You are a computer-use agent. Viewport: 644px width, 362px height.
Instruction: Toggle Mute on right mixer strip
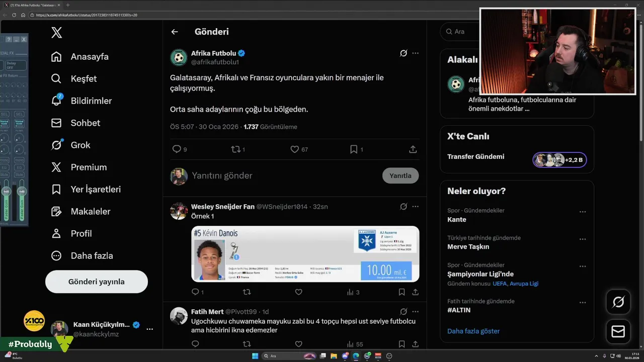(19, 175)
